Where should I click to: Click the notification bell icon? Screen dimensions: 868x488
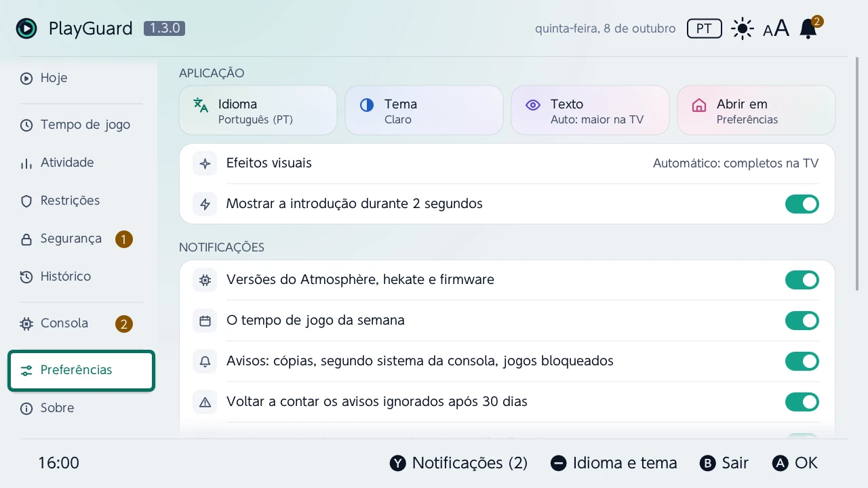(808, 29)
